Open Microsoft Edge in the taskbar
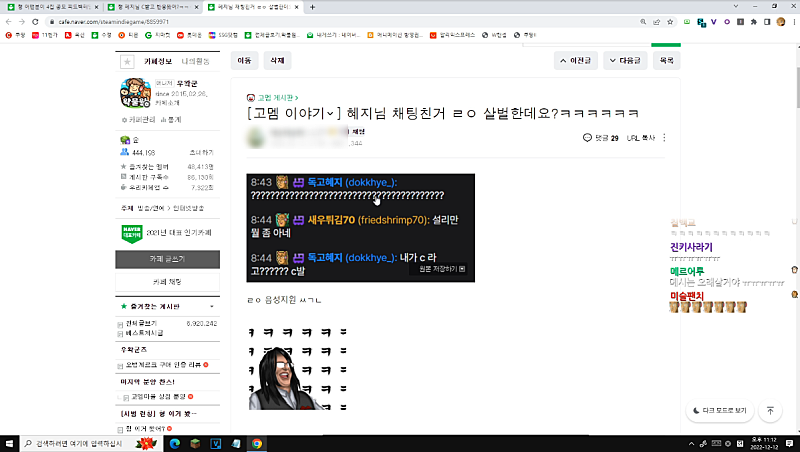The height and width of the screenshot is (452, 800). pyautogui.click(x=172, y=443)
